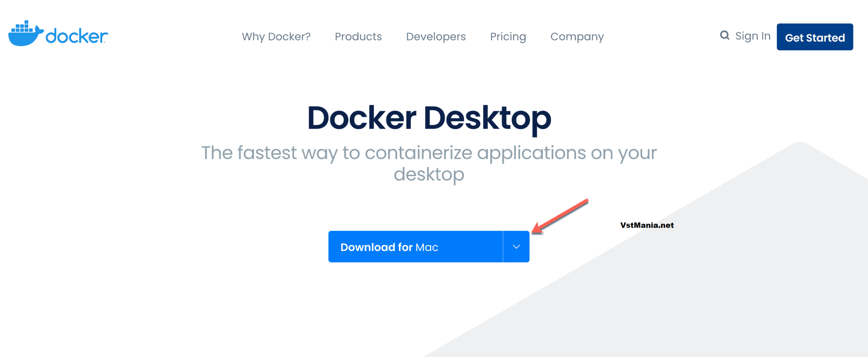Open the site search magnifier
This screenshot has height=357, width=868.
(725, 35)
